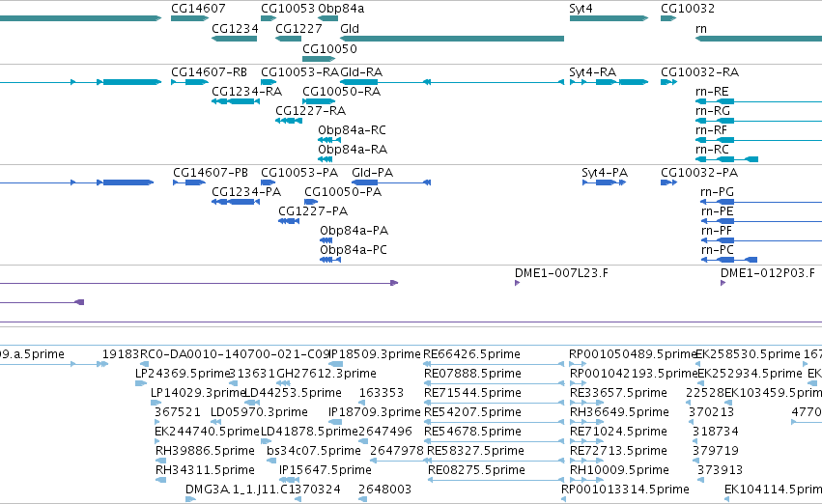The image size is (822, 504).
Task: Select the rn gene label
Action: 701,28
